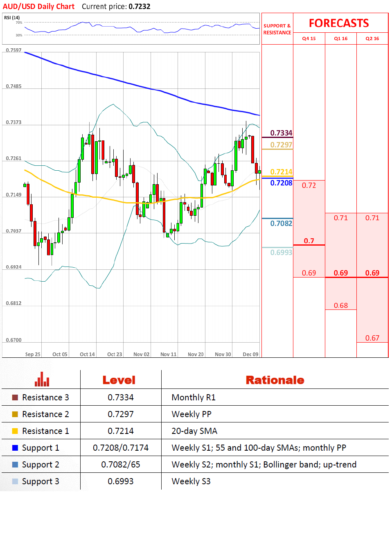Image resolution: width=392 pixels, height=560 pixels.
Task: Click the 0.7485 y-axis price label
Action: (14, 86)
